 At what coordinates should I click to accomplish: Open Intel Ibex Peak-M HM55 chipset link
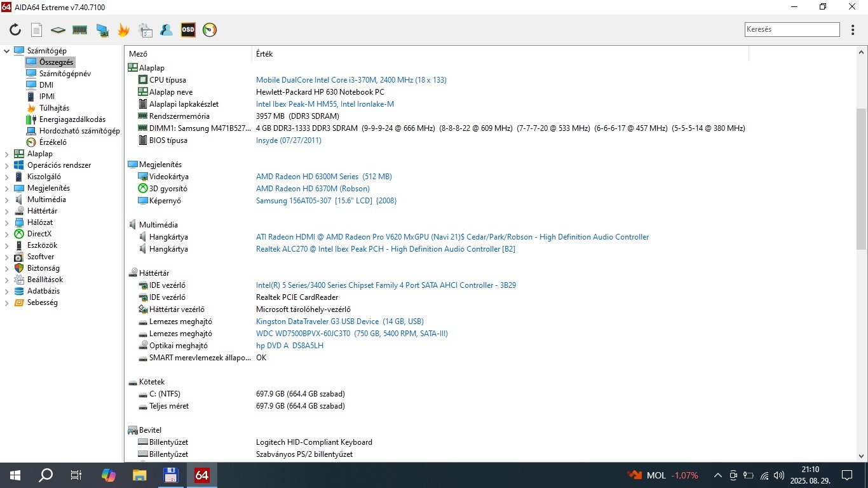click(x=325, y=104)
